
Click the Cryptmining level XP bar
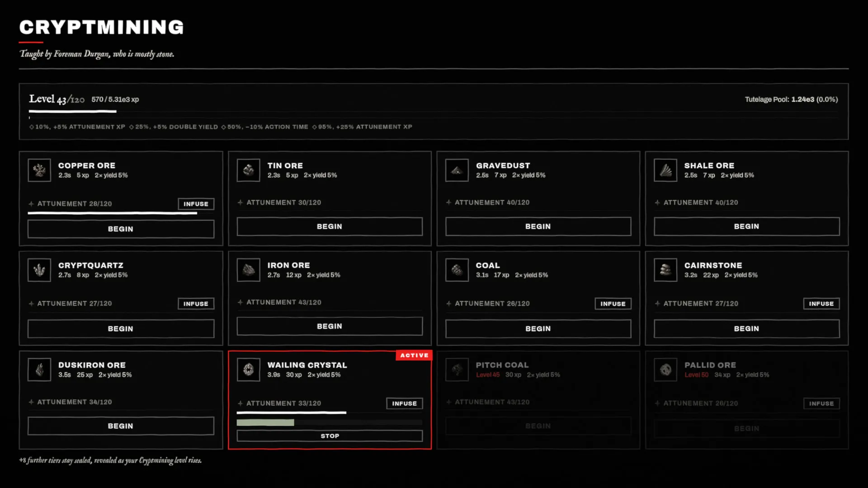pyautogui.click(x=433, y=111)
